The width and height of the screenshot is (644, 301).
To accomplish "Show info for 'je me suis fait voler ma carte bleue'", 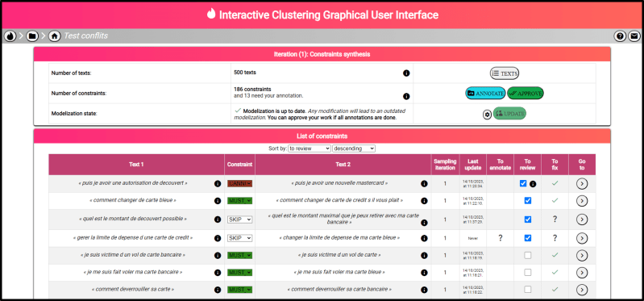I will pyautogui.click(x=424, y=273).
